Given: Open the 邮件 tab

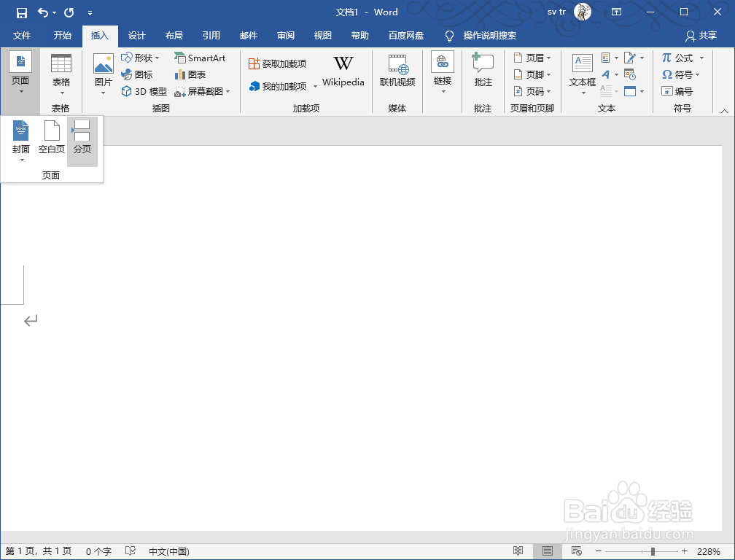Looking at the screenshot, I should [249, 36].
